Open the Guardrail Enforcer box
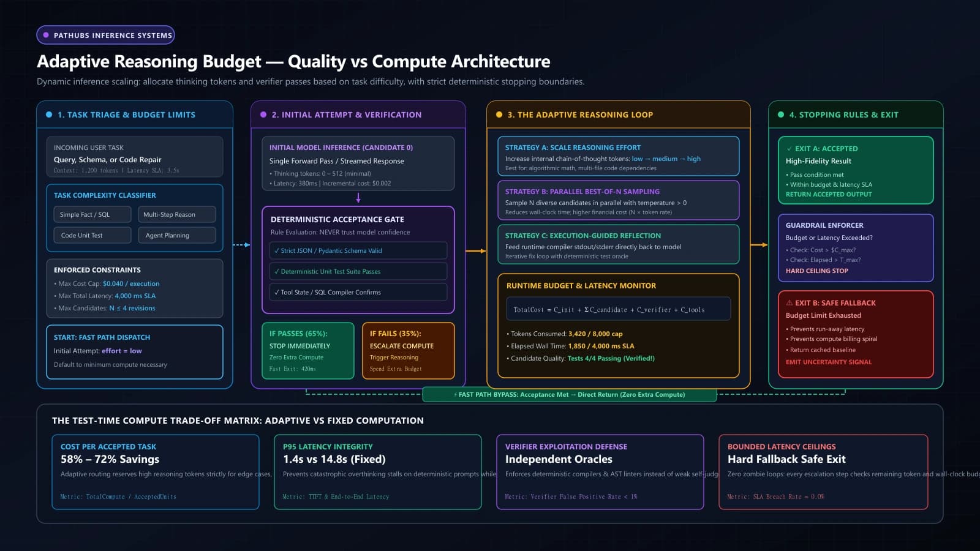This screenshot has height=551, width=980. [x=856, y=247]
